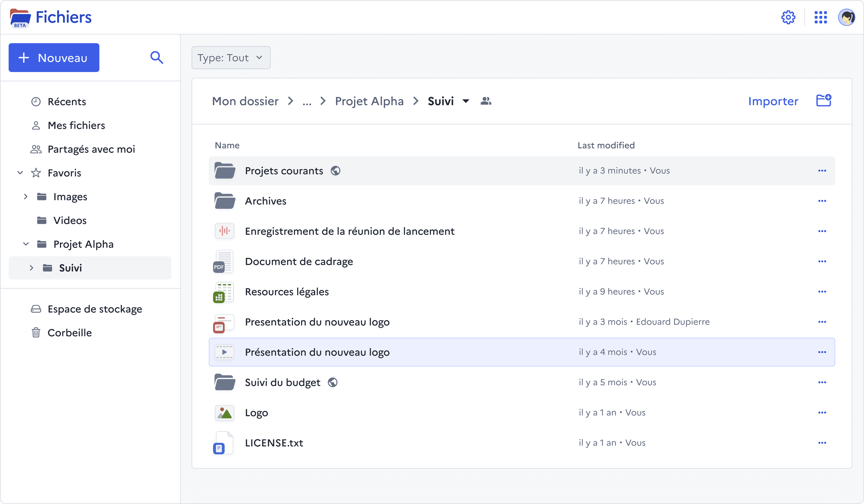Click the Nouveau button
This screenshot has width=864, height=504.
tap(54, 58)
